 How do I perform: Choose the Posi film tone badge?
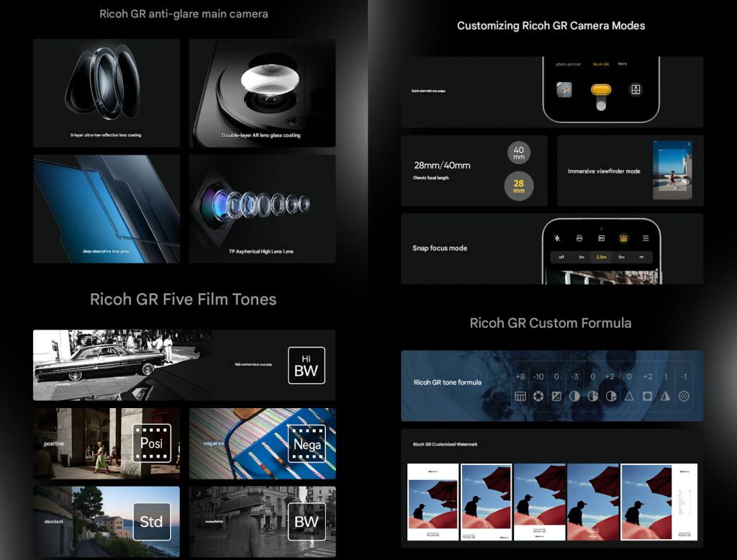coord(151,443)
